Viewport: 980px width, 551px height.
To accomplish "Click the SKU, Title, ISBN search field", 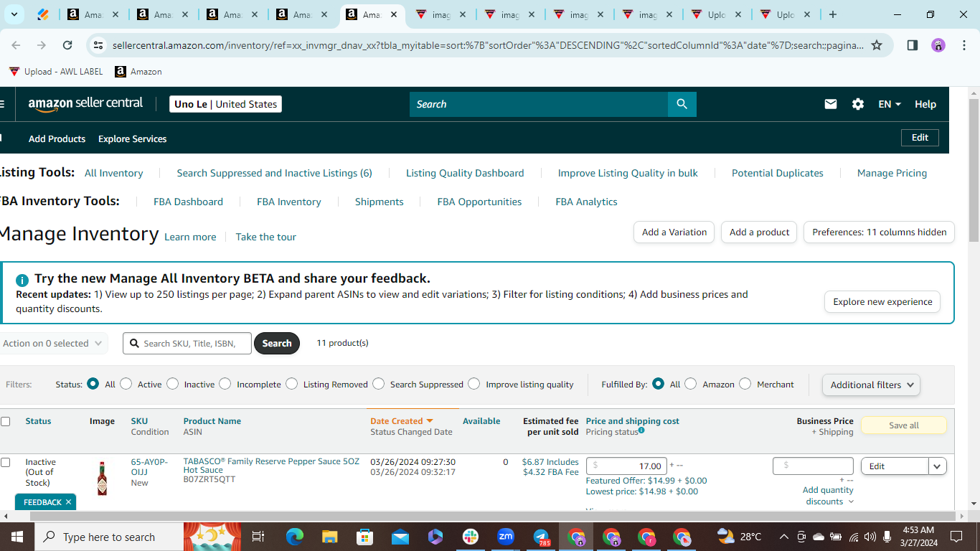I will [187, 343].
